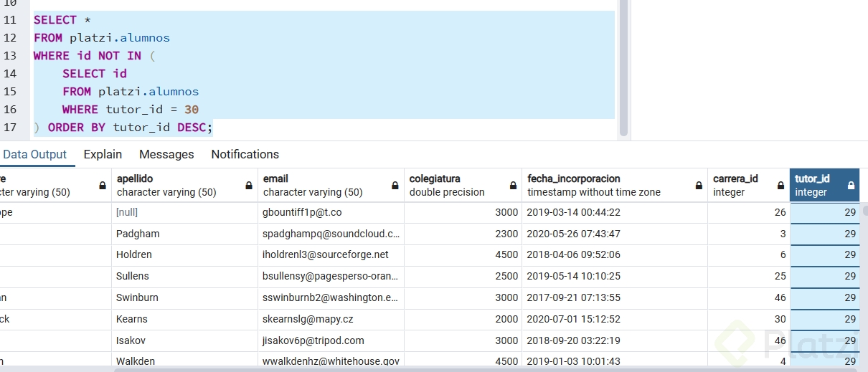Image resolution: width=868 pixels, height=372 pixels.
Task: Place cursor on line 11 SELECT *
Action: tap(62, 20)
